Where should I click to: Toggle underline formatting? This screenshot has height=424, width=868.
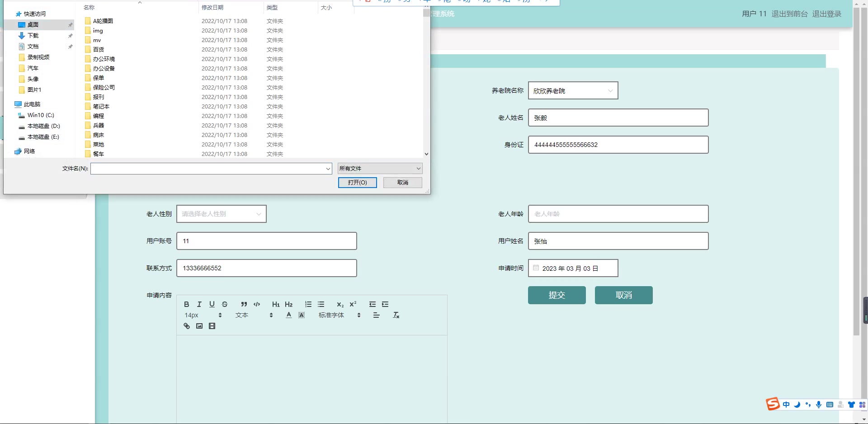[212, 304]
